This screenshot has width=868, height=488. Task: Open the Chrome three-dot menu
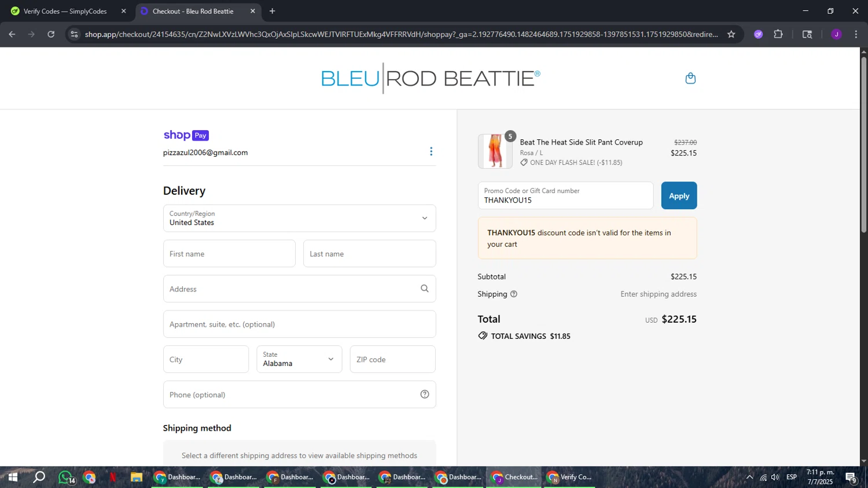click(x=856, y=34)
